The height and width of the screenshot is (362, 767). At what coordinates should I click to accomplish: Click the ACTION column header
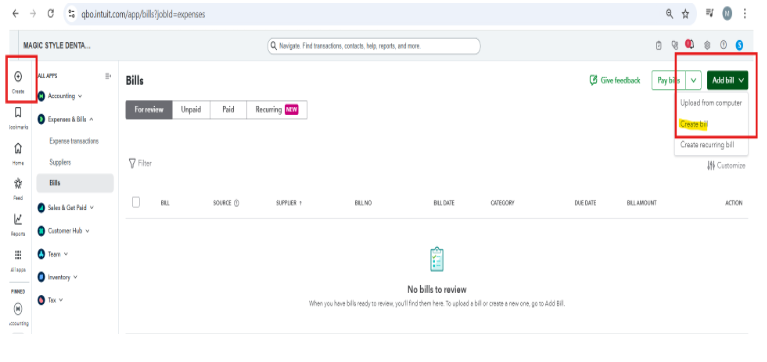(734, 203)
